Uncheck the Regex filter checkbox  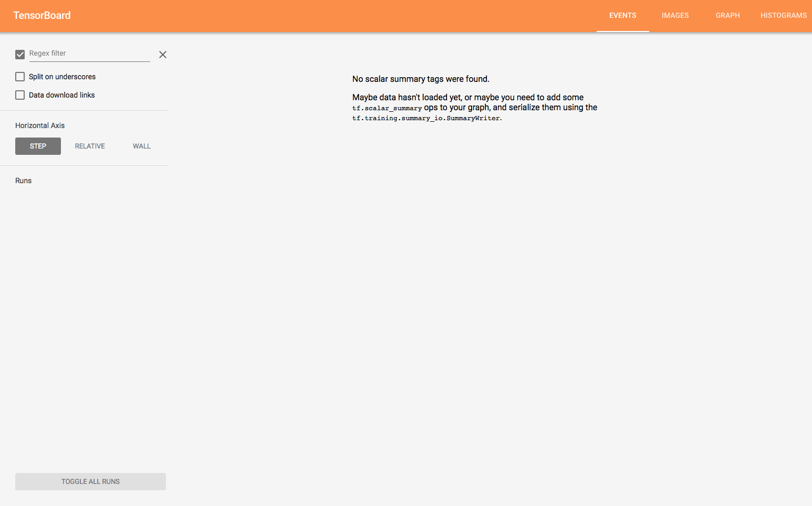20,55
